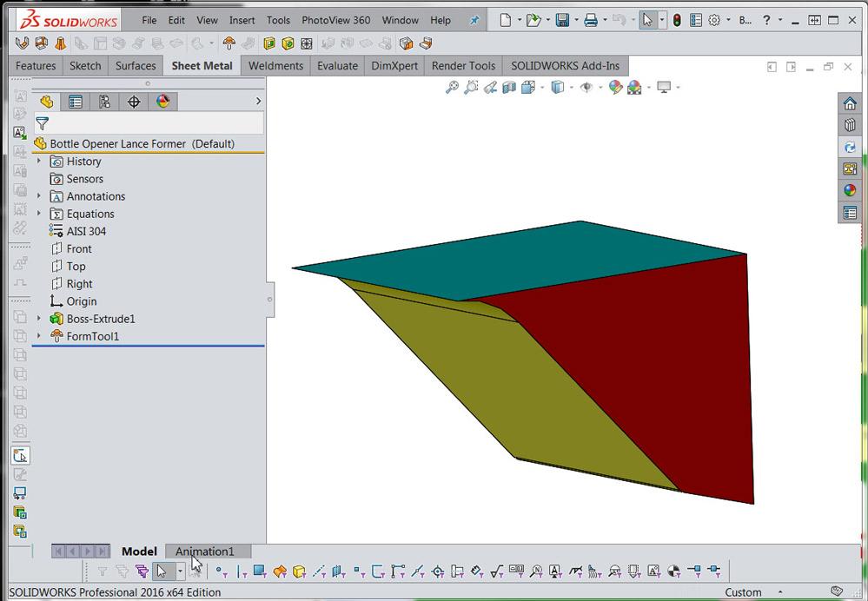Click the Save disk icon
Screen dimensions: 868x601
click(x=562, y=20)
